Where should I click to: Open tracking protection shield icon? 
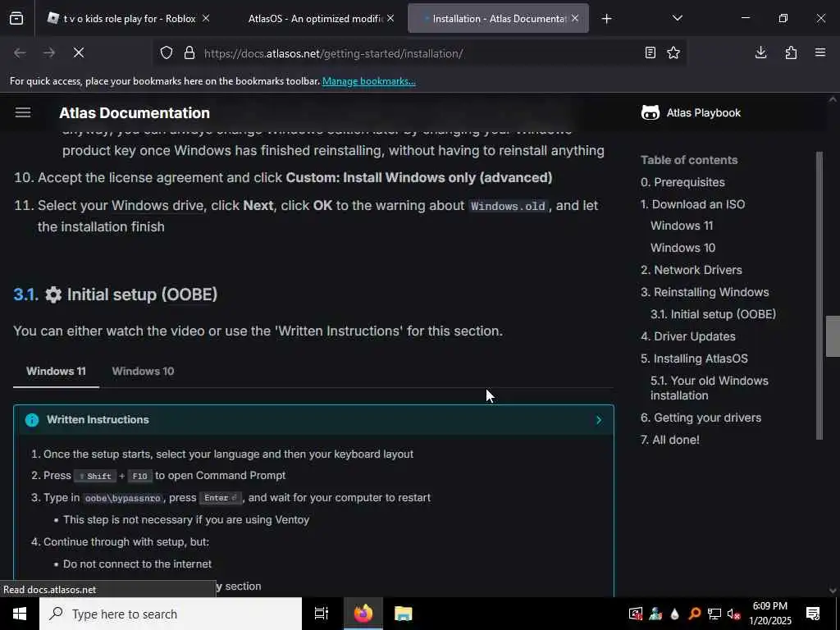(x=167, y=53)
